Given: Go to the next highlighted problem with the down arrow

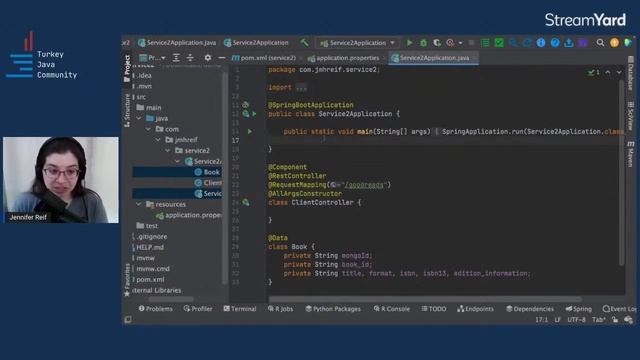Looking at the screenshot, I should [619, 72].
